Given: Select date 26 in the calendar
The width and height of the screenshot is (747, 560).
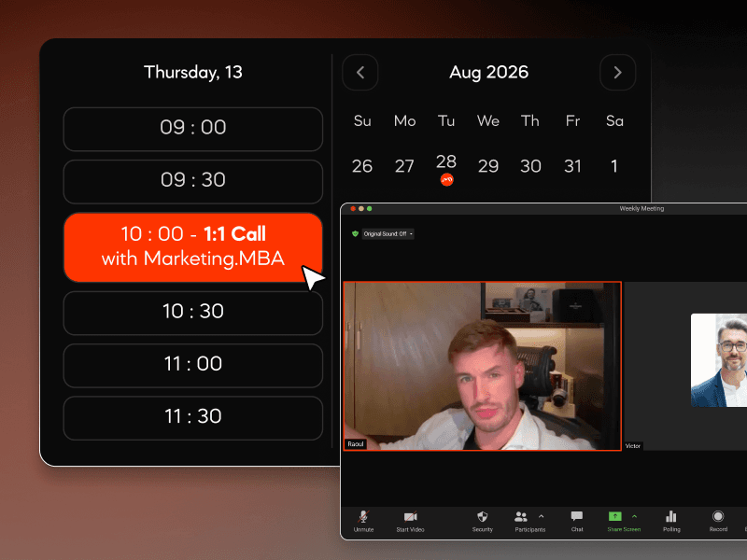Looking at the screenshot, I should (x=362, y=166).
